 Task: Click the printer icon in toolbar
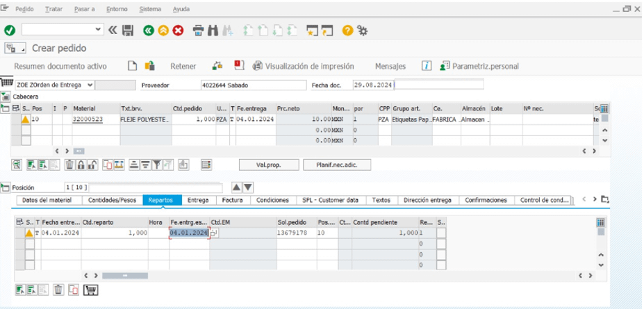(x=198, y=30)
